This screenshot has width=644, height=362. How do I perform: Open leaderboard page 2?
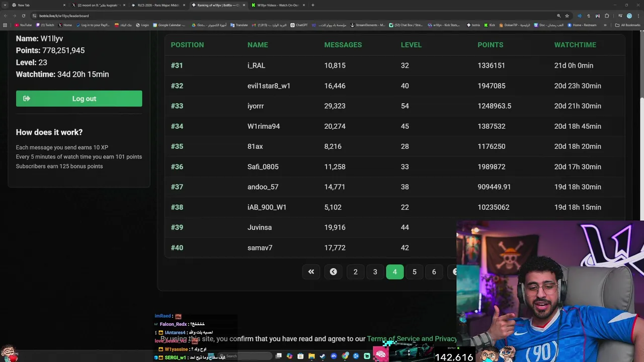click(355, 271)
